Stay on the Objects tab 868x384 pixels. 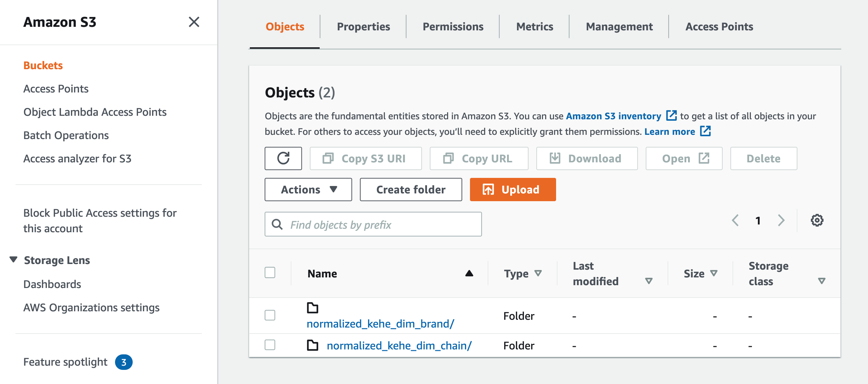[x=285, y=26]
